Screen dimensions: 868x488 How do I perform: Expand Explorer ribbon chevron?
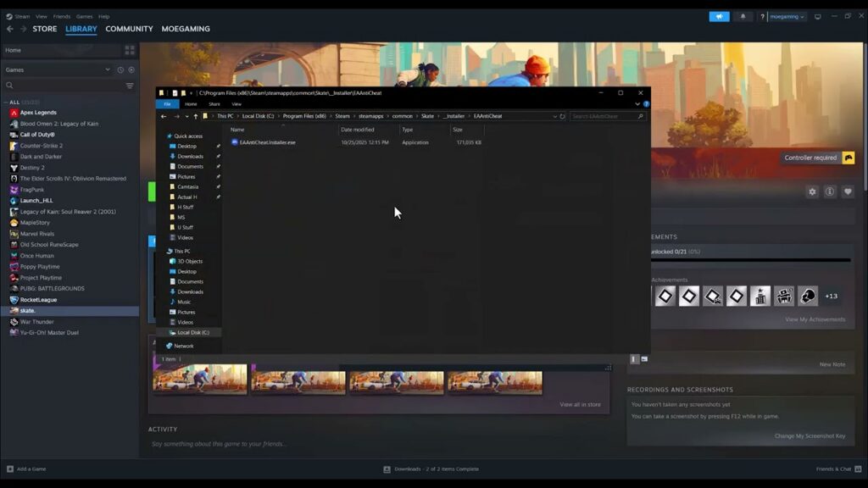[637, 104]
